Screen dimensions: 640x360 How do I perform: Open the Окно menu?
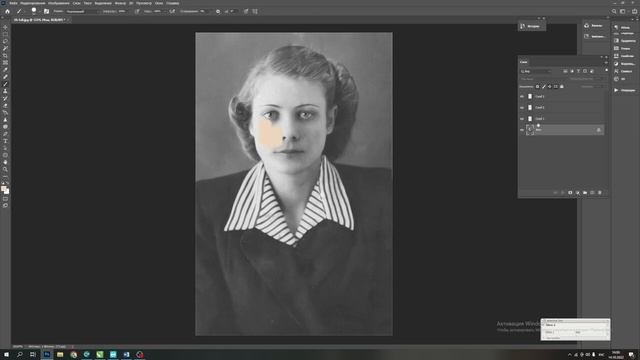[159, 3]
